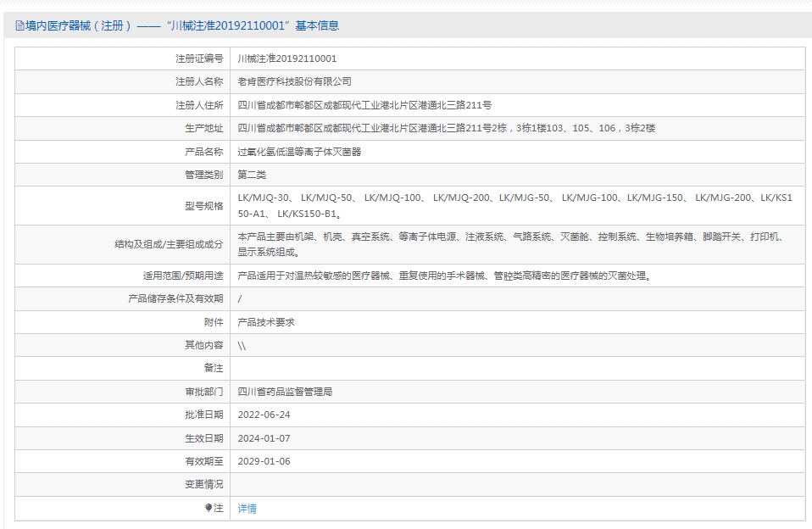Viewport: 812px width, 529px height.
Task: Click product name 过氧化氢低温等离子体灭菌器
Action: (x=299, y=152)
